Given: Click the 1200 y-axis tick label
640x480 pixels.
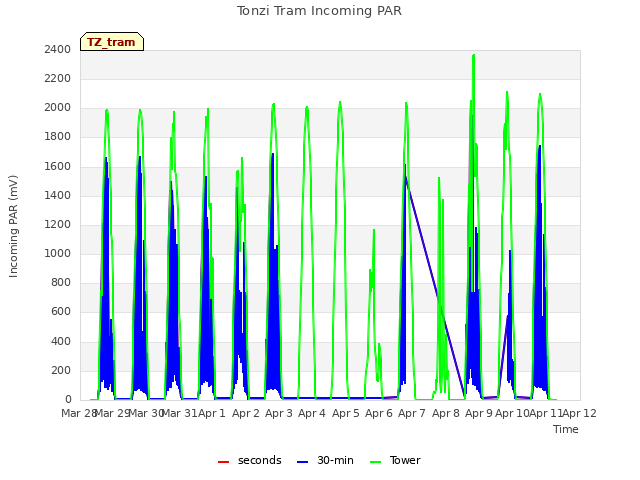Looking at the screenshot, I should pyautogui.click(x=58, y=224).
